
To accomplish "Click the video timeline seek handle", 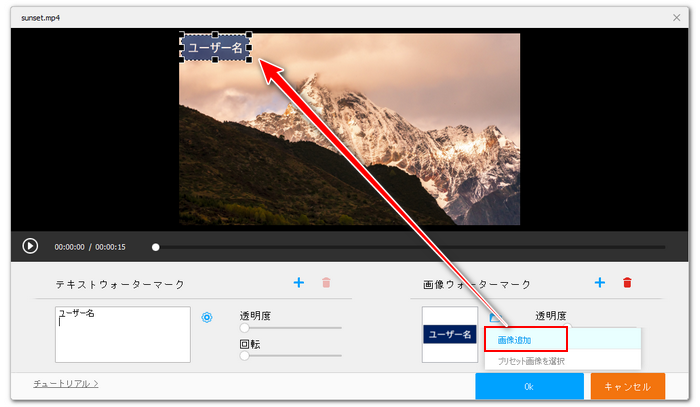I will (x=155, y=247).
